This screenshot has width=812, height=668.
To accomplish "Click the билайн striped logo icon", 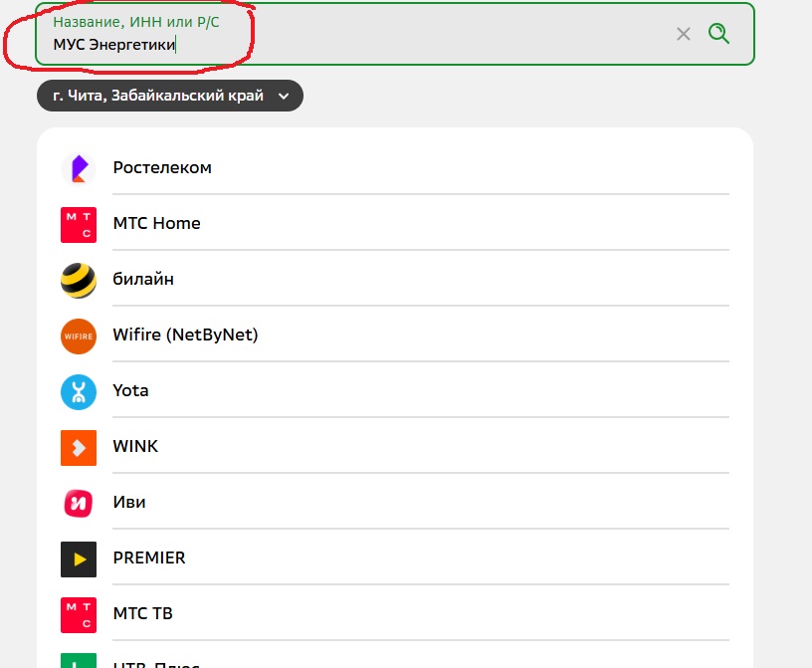I will [79, 280].
